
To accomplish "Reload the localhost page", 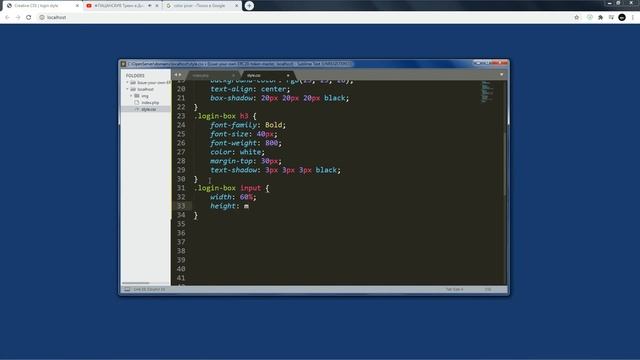I will click(x=29, y=17).
